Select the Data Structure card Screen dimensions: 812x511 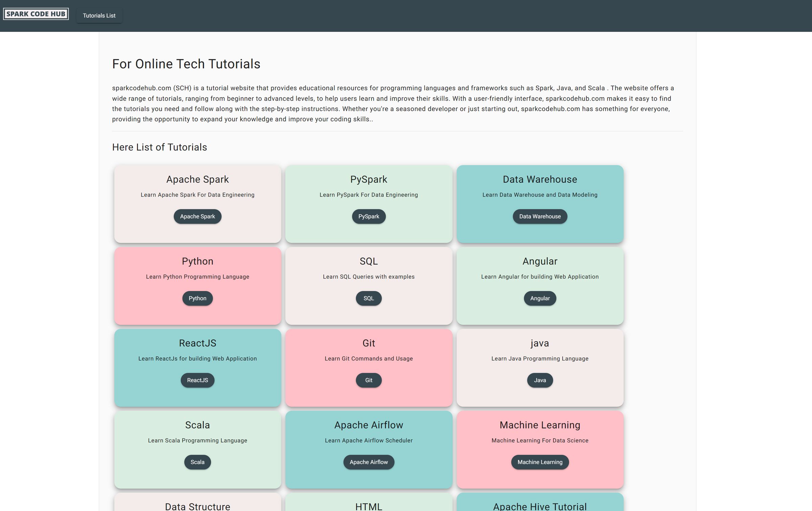coord(197,506)
